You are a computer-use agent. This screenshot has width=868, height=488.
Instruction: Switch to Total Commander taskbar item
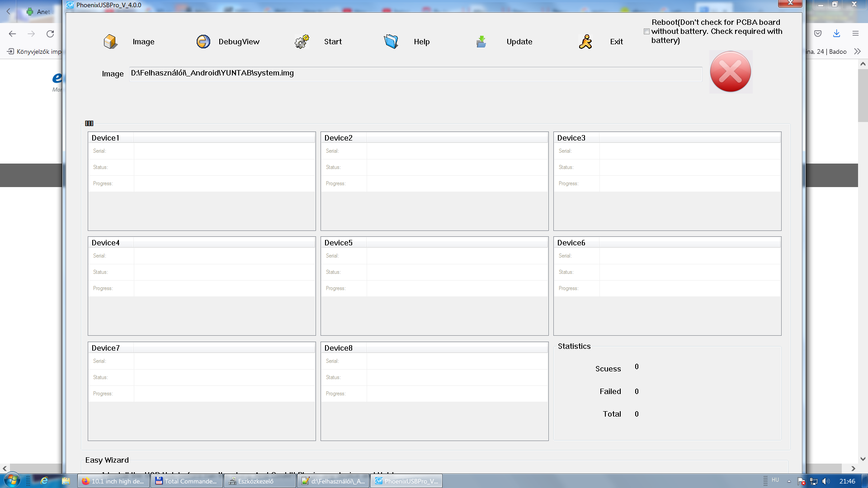[186, 481]
